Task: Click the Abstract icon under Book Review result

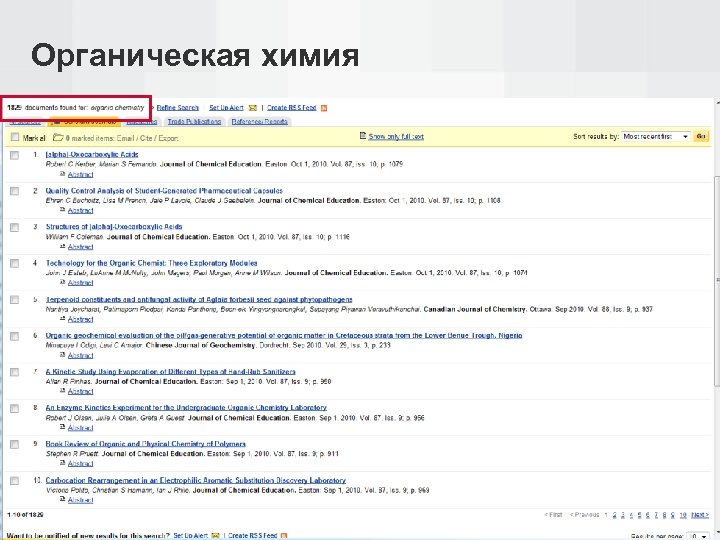Action: [63, 463]
